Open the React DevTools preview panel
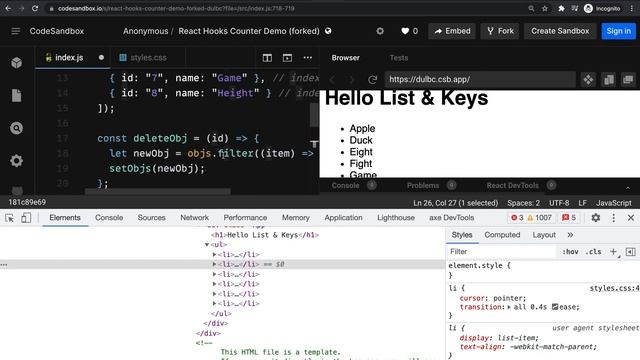Viewport: 640px width, 360px height. click(512, 186)
